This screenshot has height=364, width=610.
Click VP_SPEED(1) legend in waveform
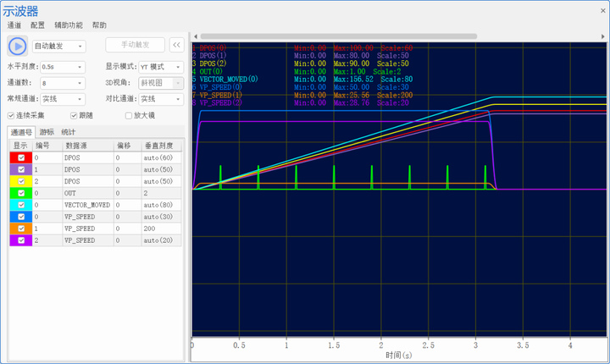221,95
